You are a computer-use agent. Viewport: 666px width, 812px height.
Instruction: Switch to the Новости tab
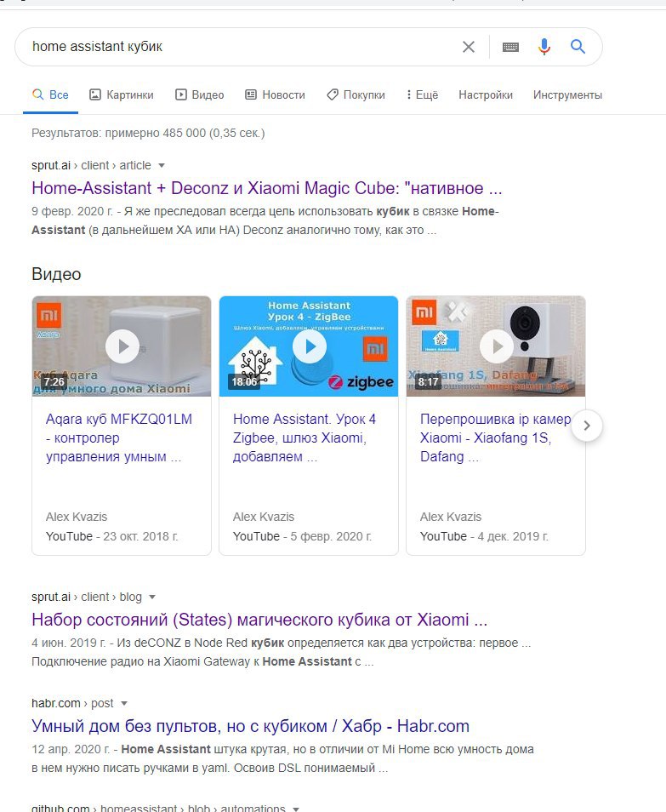pyautogui.click(x=276, y=94)
